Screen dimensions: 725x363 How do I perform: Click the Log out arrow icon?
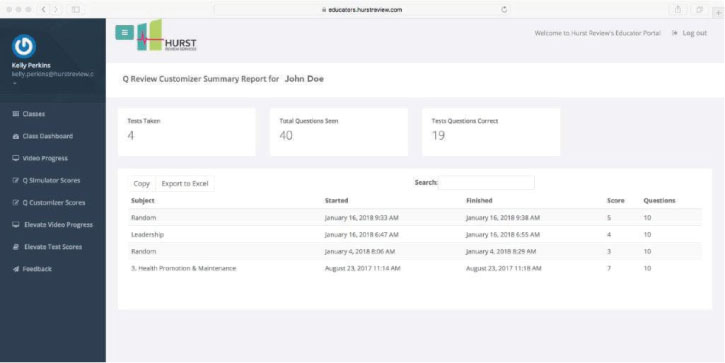click(x=675, y=33)
